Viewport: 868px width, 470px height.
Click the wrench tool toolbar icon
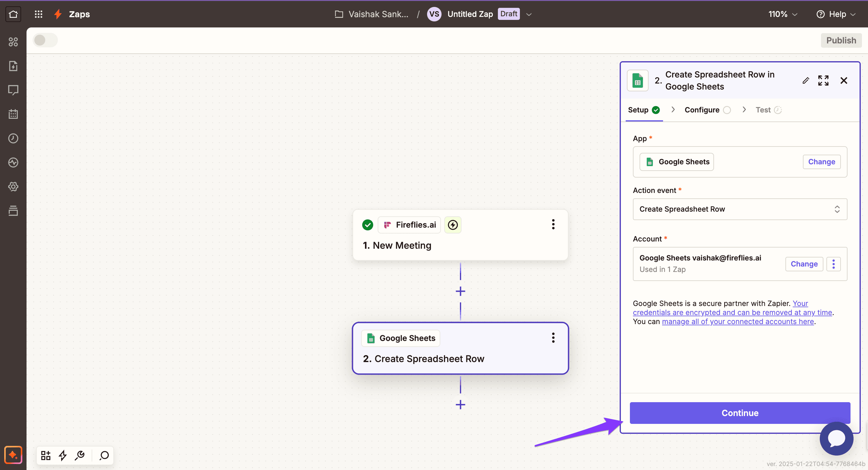(x=80, y=456)
